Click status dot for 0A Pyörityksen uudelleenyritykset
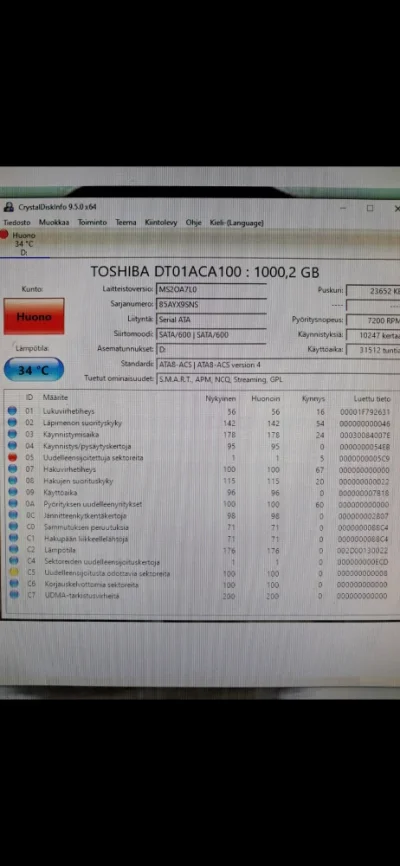400x866 pixels. coord(13,504)
